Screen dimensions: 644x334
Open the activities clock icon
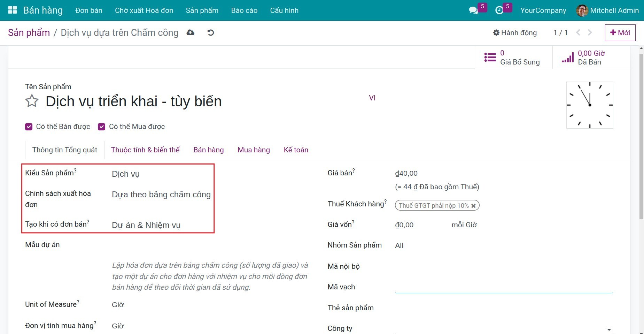pos(499,10)
